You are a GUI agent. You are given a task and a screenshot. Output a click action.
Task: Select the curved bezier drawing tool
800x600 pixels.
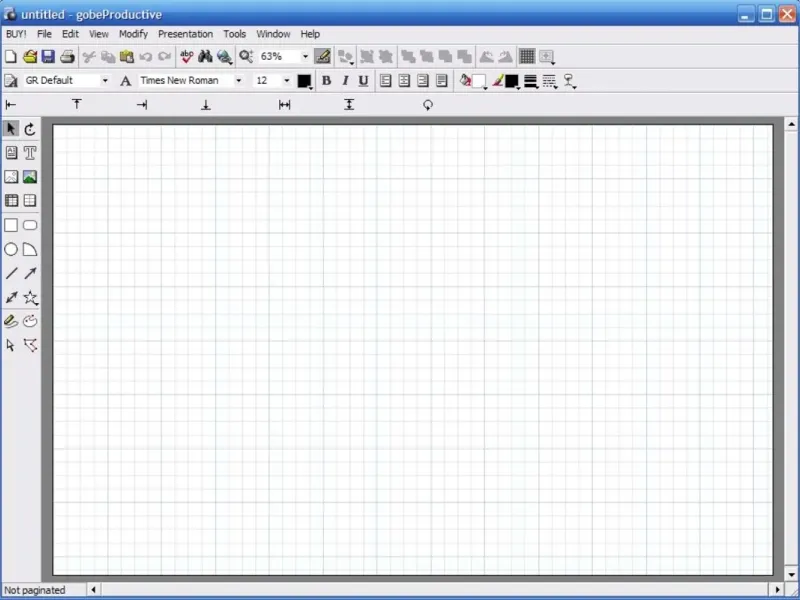point(30,321)
